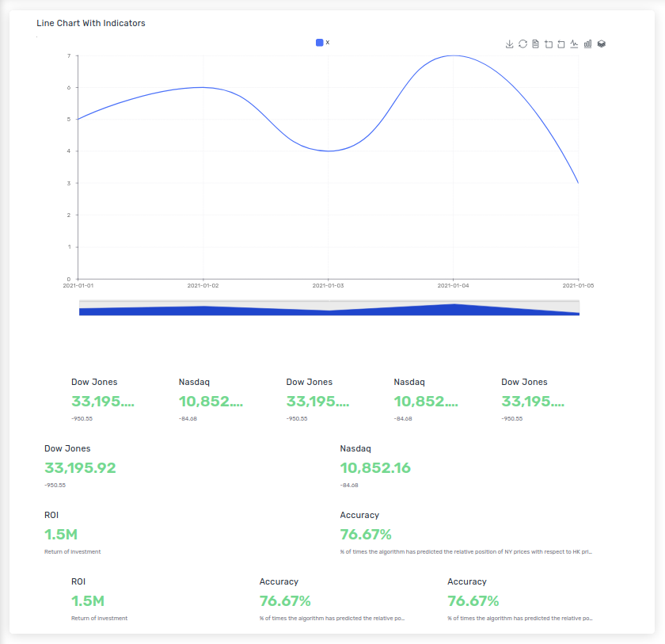Open the chart data view
665x644 pixels.
[x=535, y=44]
